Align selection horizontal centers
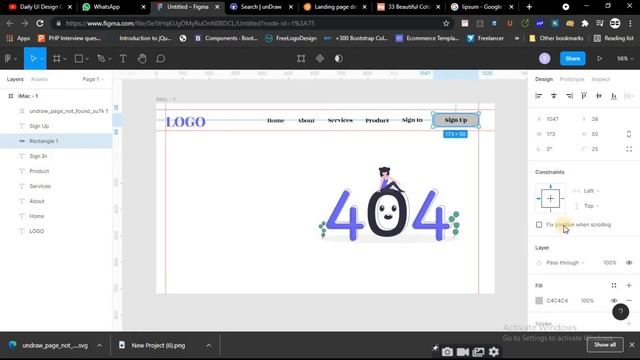This screenshot has width=640, height=360. click(554, 96)
